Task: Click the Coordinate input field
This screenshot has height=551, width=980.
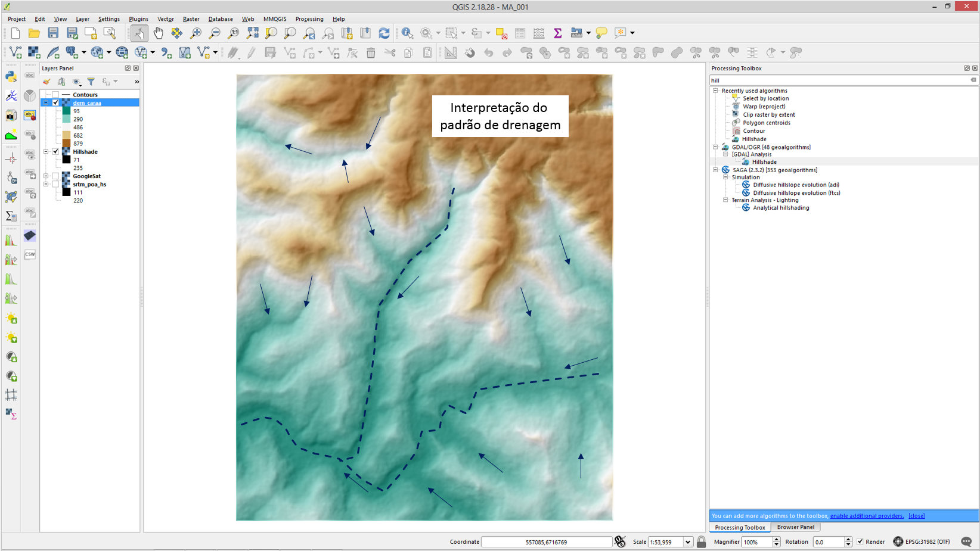Action: click(546, 542)
